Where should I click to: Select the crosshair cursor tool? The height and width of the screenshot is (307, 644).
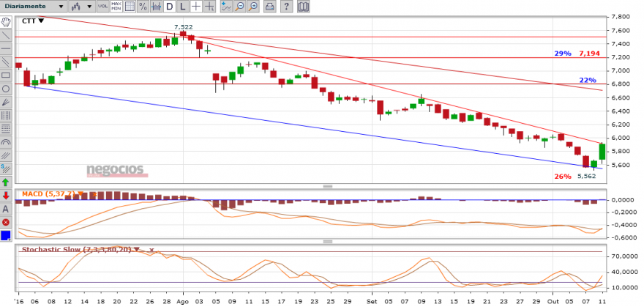pyautogui.click(x=196, y=7)
